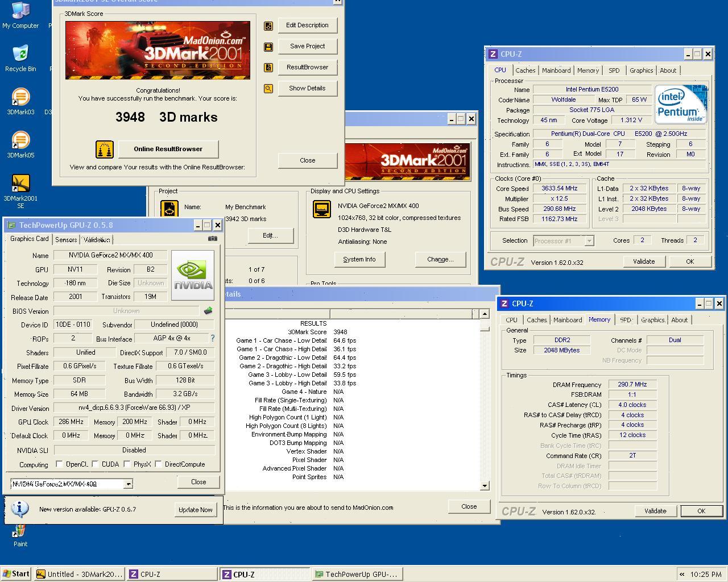Click the GPU-Z BIOS save icon

tap(208, 311)
